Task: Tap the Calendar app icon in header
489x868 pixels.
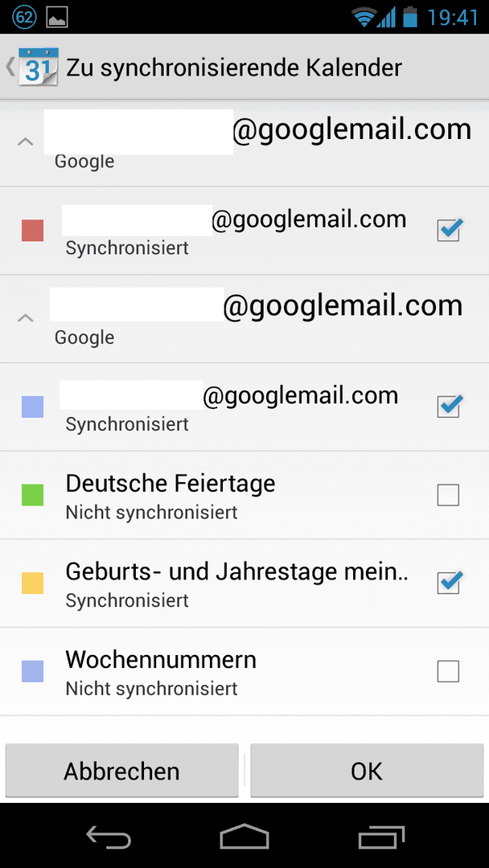Action: point(38,67)
